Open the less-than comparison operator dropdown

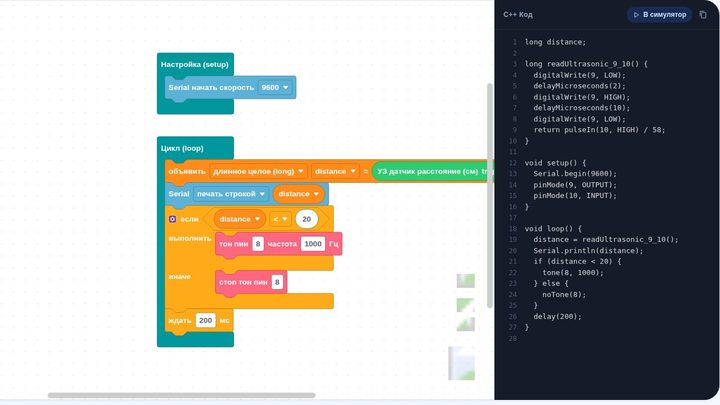pos(280,219)
